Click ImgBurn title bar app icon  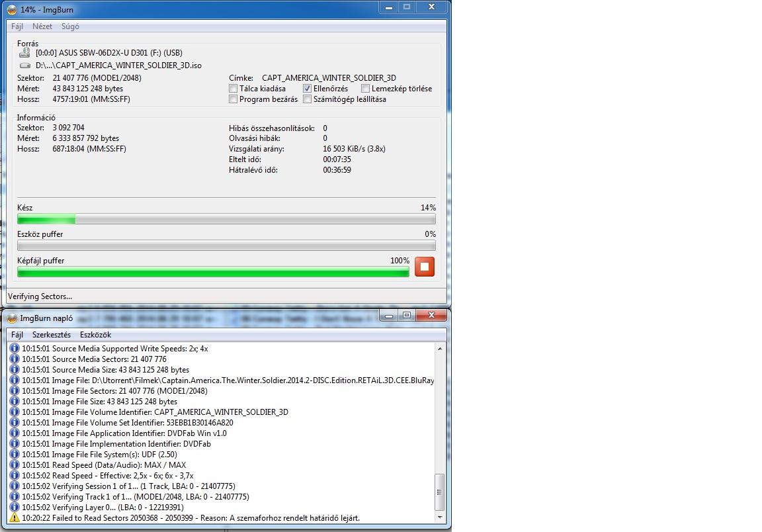click(x=12, y=10)
